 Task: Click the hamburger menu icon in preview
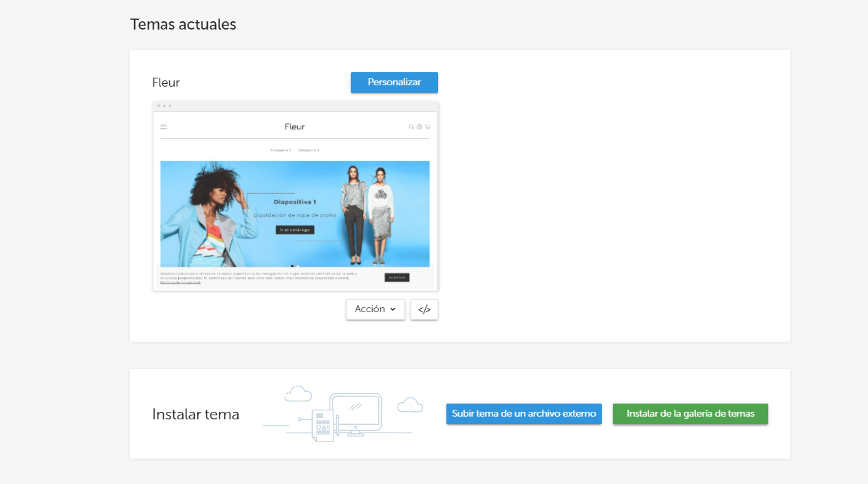[x=164, y=126]
